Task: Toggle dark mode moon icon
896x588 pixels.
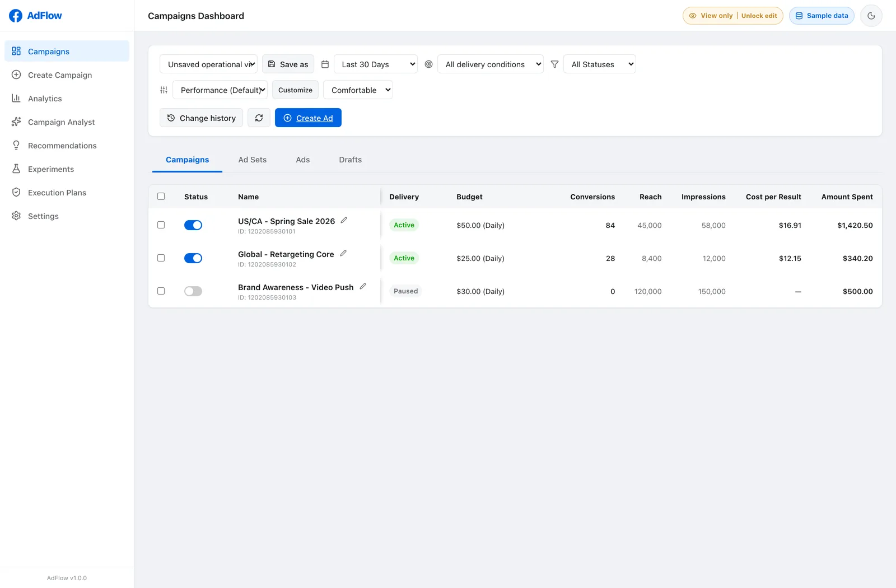Action: [x=871, y=16]
